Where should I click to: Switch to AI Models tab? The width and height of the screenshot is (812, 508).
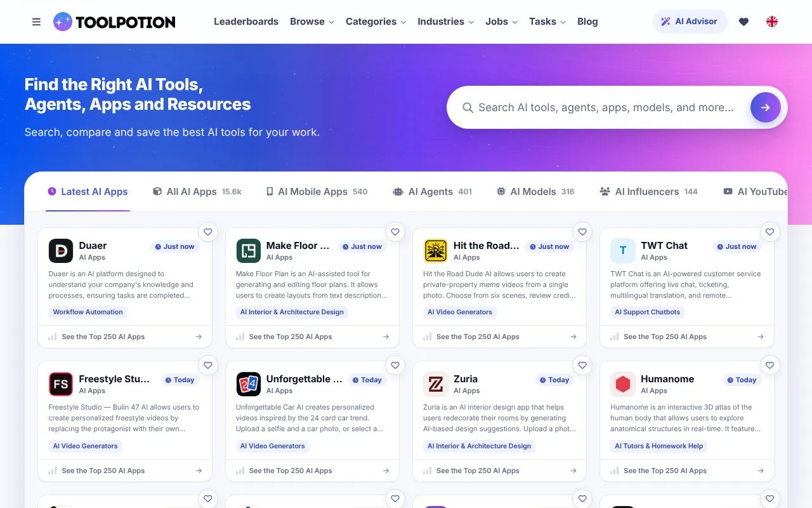coord(535,192)
